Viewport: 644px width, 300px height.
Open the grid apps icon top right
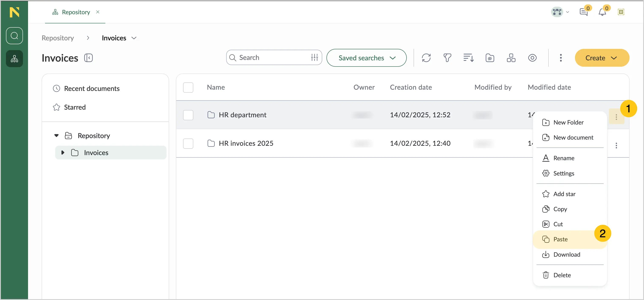[x=621, y=12]
